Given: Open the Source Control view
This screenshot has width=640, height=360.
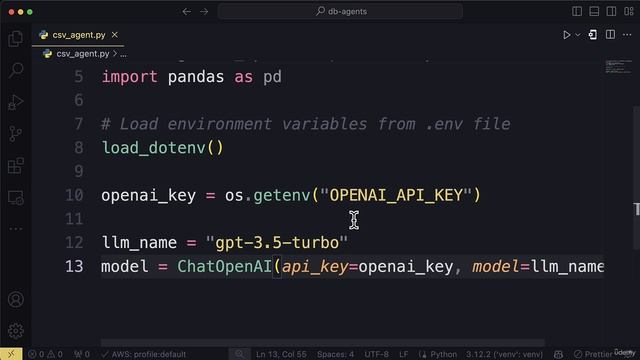Looking at the screenshot, I should tap(16, 134).
